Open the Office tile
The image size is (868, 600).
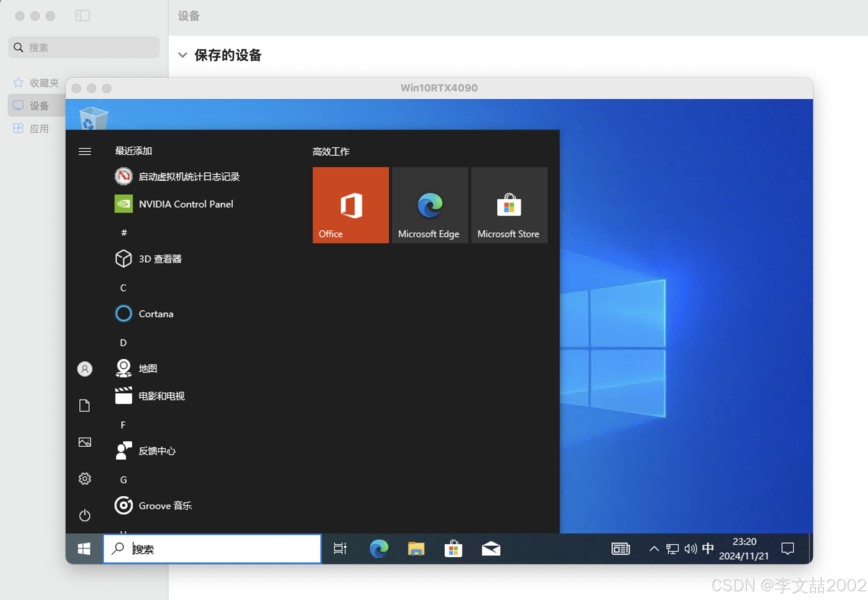(350, 205)
